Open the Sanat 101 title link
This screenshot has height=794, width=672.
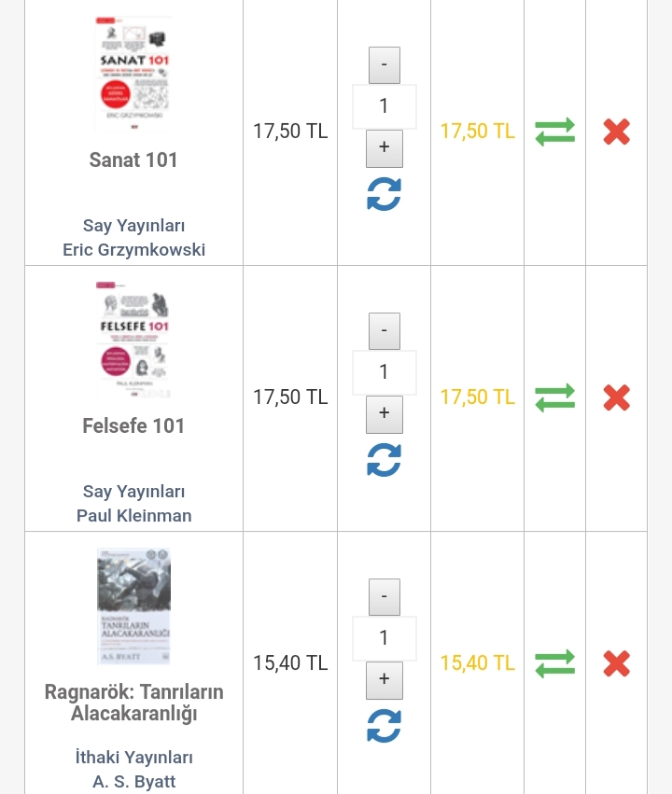tap(133, 160)
